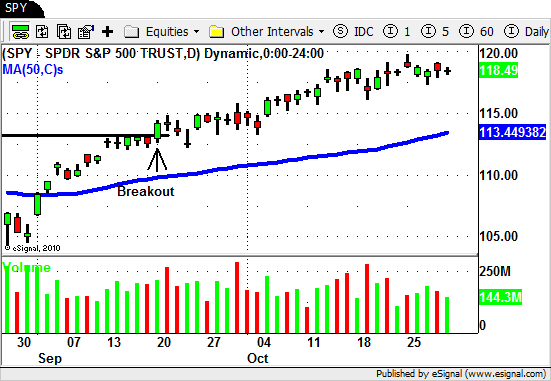Click the 118.49 last price marker

(x=499, y=70)
